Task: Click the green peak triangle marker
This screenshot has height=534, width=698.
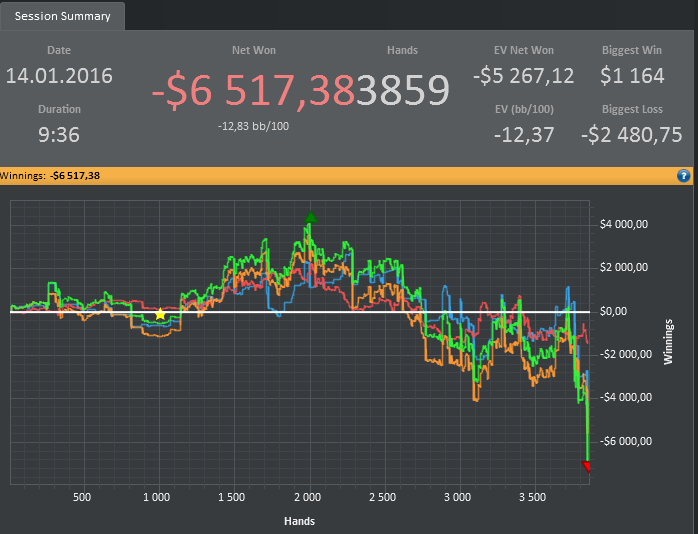Action: point(311,217)
